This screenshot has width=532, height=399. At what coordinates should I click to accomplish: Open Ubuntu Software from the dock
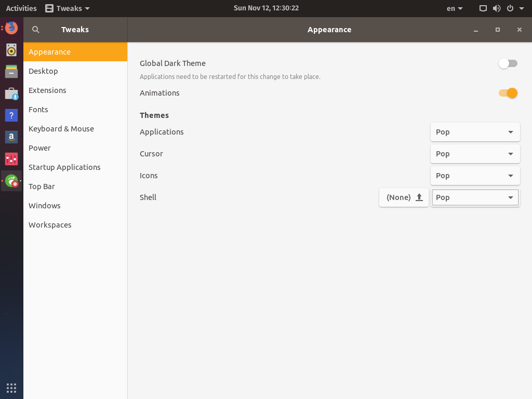[x=11, y=94]
